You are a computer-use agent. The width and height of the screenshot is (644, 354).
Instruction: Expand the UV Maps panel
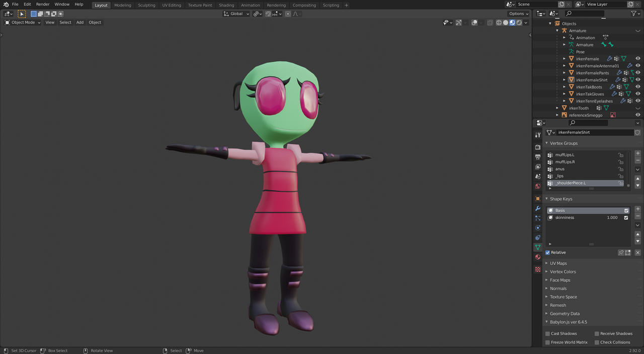click(x=558, y=263)
